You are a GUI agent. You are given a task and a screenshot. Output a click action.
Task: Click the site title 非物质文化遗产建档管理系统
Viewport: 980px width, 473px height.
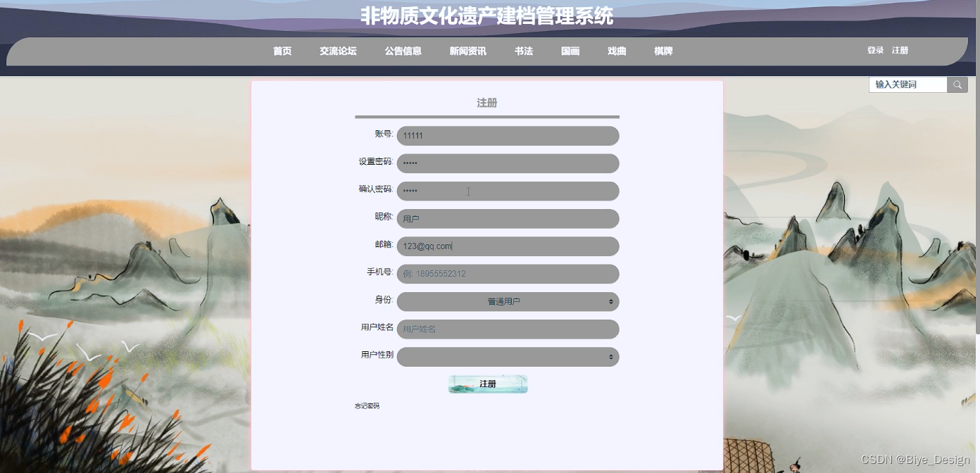click(x=486, y=15)
